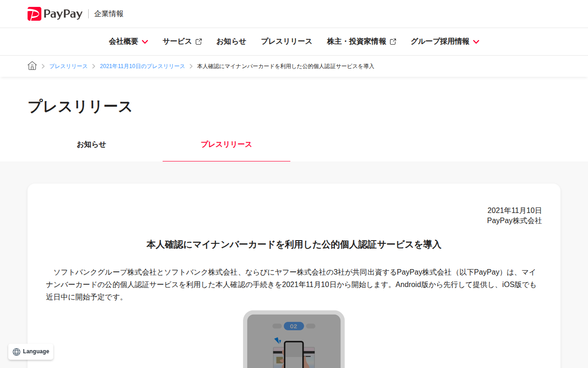The image size is (588, 368).
Task: Open プレスリリース in the top navigation
Action: 287,41
